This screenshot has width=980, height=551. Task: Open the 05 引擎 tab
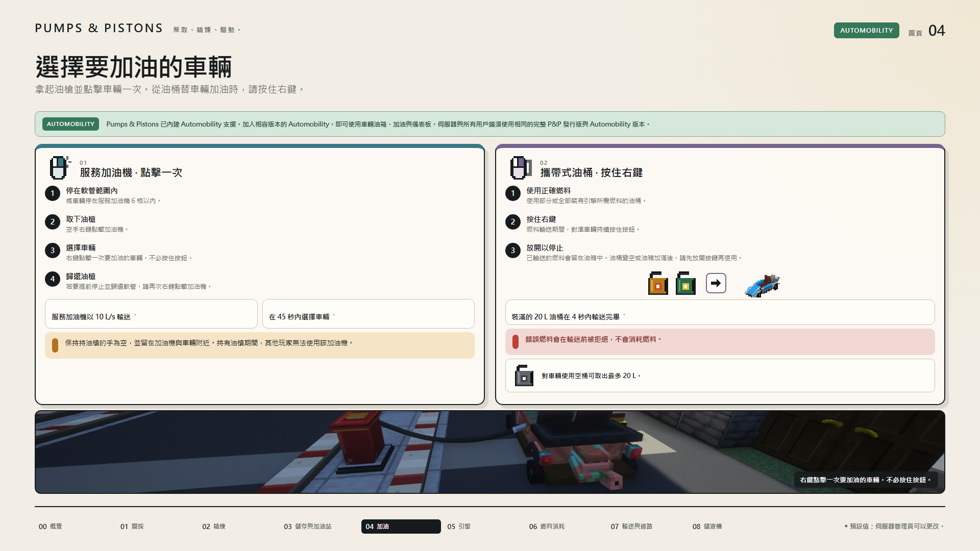click(x=483, y=527)
